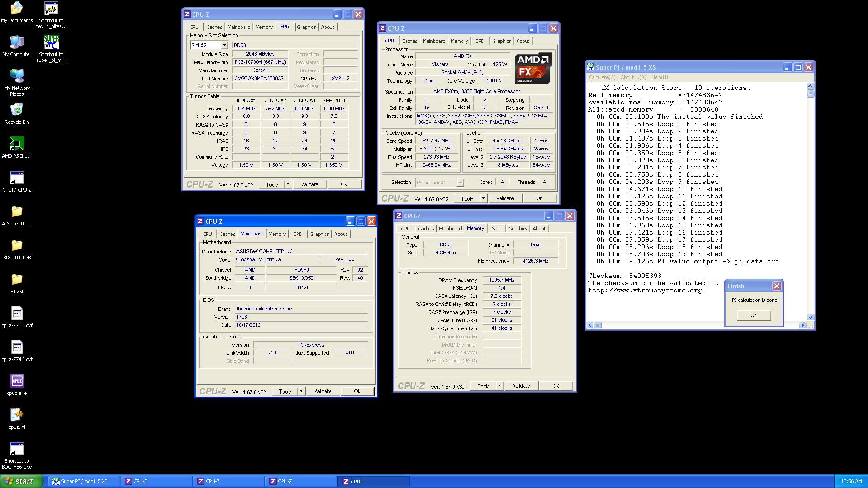The image size is (868, 488).
Task: Select Slot #2 memory slot dropdown
Action: 208,45
